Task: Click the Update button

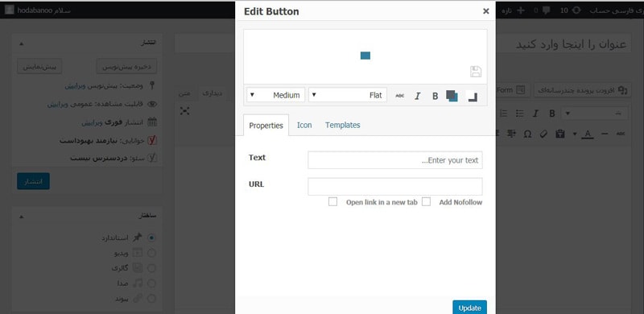Action: tap(470, 308)
